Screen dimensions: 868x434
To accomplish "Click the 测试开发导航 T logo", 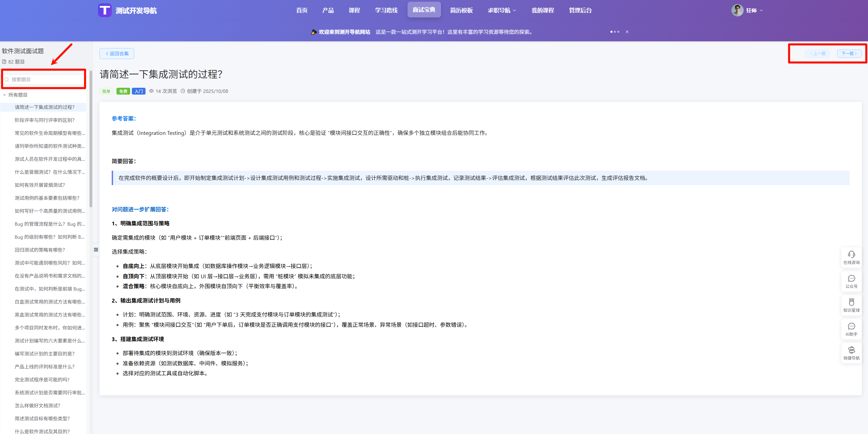I will tap(105, 10).
